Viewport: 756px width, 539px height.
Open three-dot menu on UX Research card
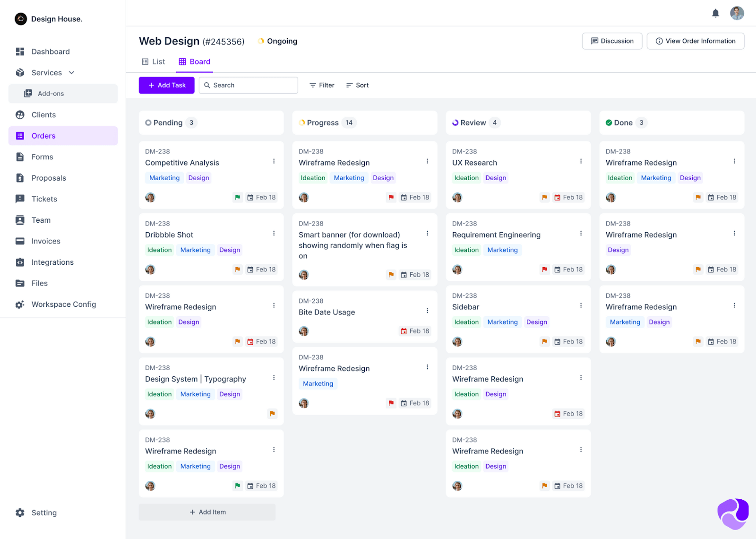coord(581,161)
